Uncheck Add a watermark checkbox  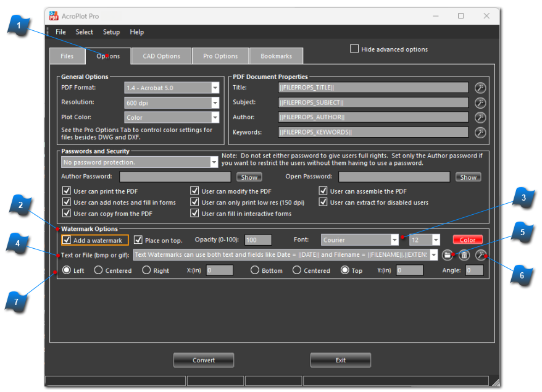click(67, 240)
